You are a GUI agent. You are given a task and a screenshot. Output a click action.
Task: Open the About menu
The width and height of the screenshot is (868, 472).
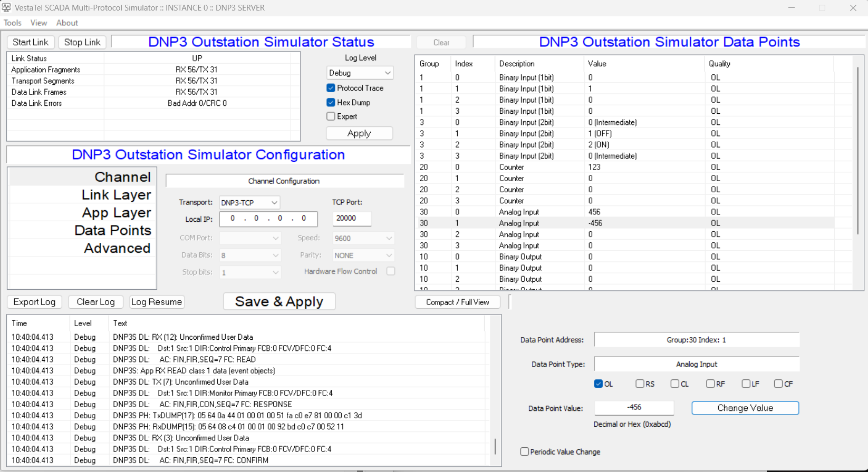click(x=67, y=23)
